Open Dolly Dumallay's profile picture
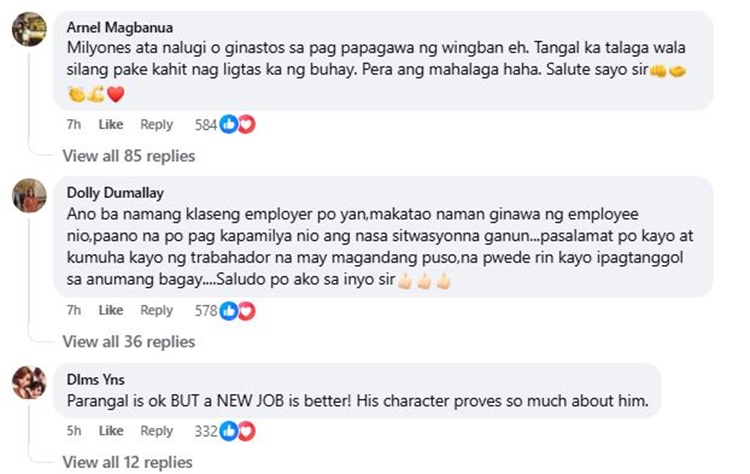Viewport: 750px width, 474px height. click(29, 195)
